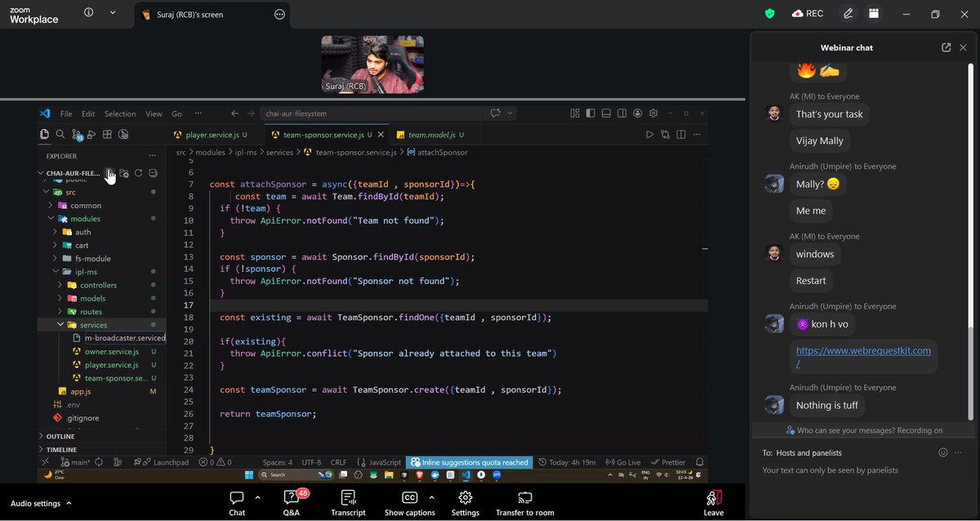Toggle closed captions with Show captions
The image size is (980, 521).
tap(409, 503)
